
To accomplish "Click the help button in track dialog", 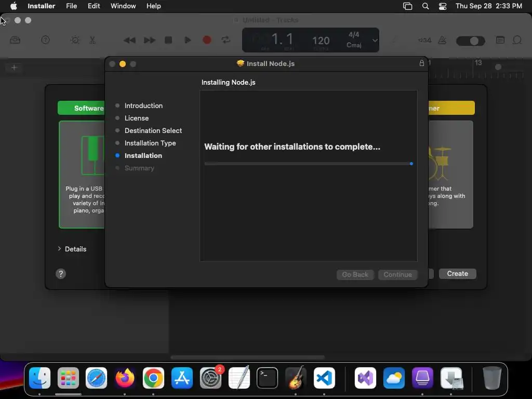I will pyautogui.click(x=61, y=274).
